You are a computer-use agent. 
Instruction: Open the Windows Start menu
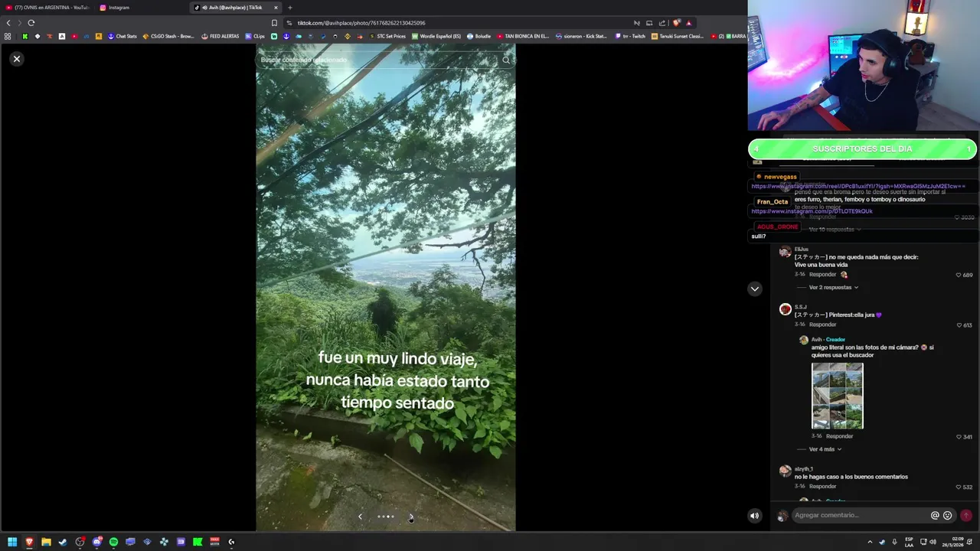coord(12,542)
